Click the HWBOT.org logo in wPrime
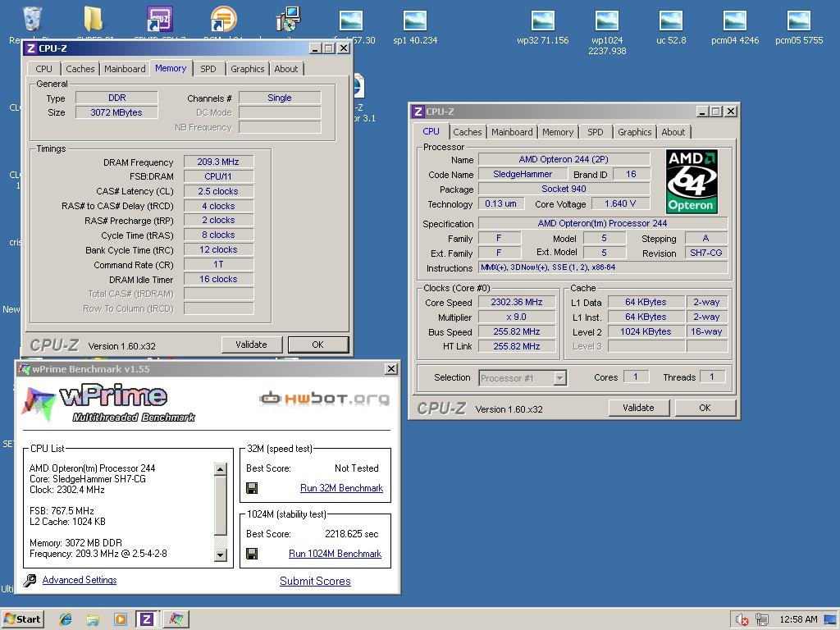 (x=324, y=398)
